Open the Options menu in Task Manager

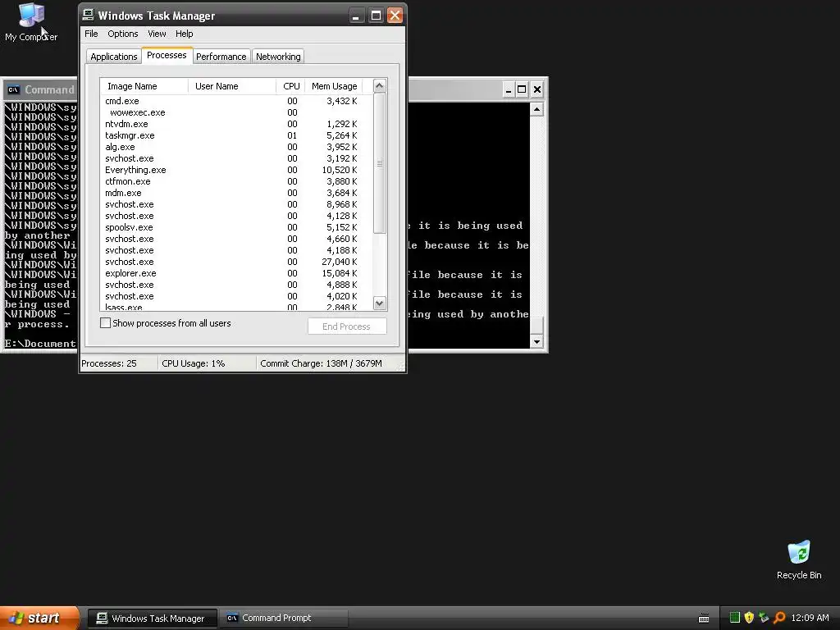123,34
